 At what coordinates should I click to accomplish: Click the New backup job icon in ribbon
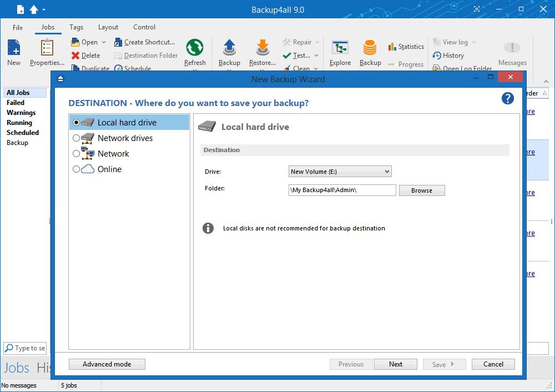coord(14,47)
